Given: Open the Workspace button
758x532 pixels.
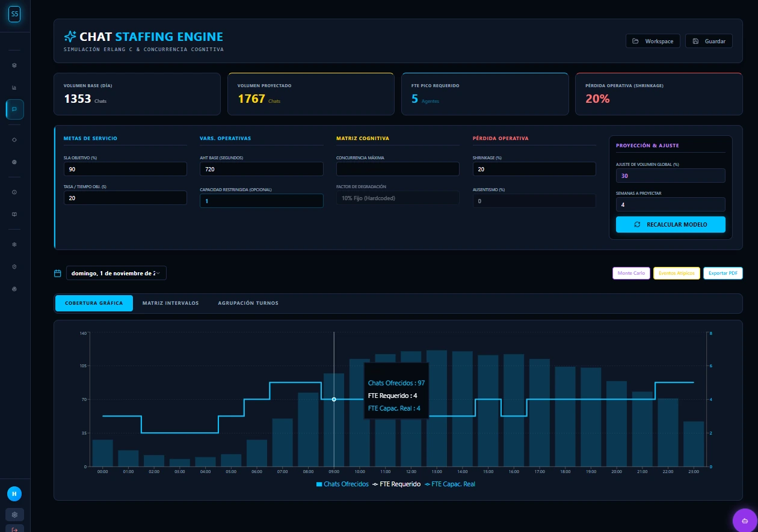Looking at the screenshot, I should (653, 41).
